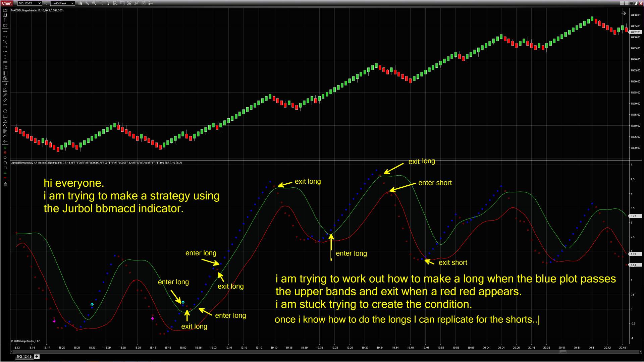Select the triangle shape drawing tool

(5, 121)
